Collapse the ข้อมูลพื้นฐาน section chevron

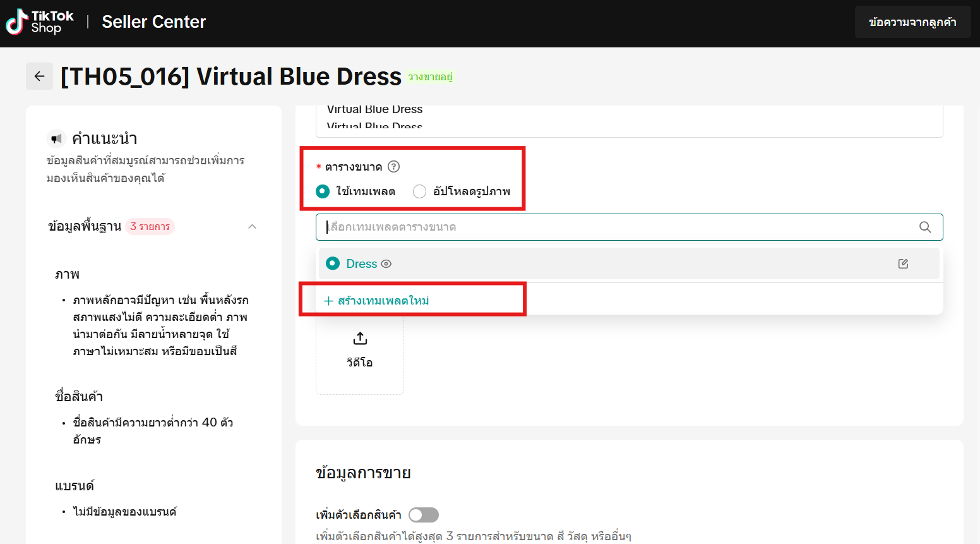252,227
